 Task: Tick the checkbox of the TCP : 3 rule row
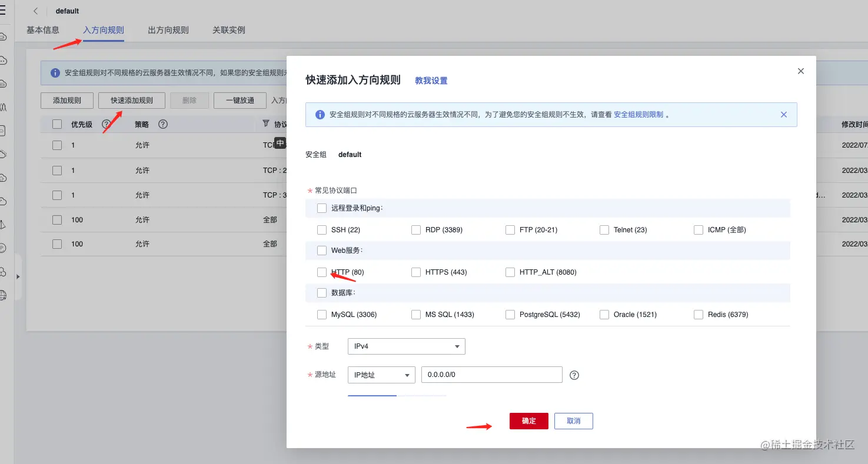coord(57,195)
